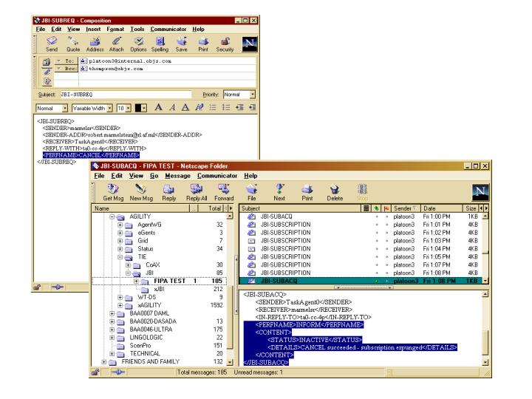
Task: Open the Format menu
Action: click(115, 29)
